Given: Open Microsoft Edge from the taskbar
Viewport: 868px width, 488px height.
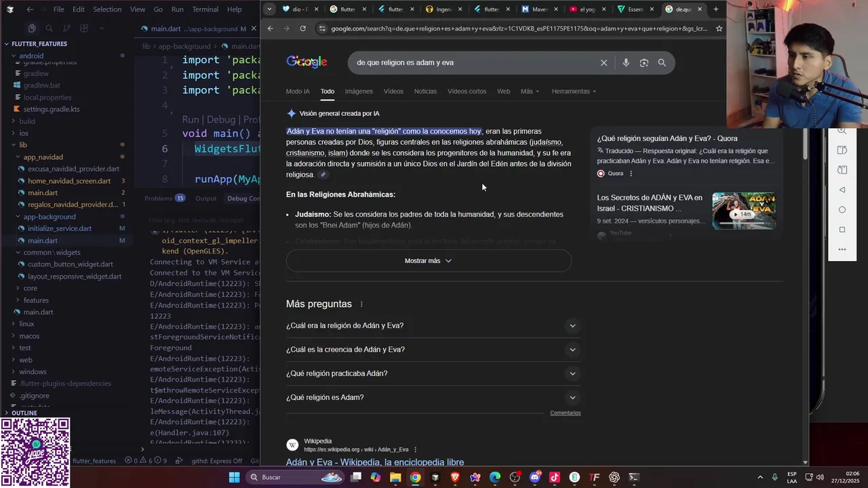Looking at the screenshot, I should tap(495, 477).
